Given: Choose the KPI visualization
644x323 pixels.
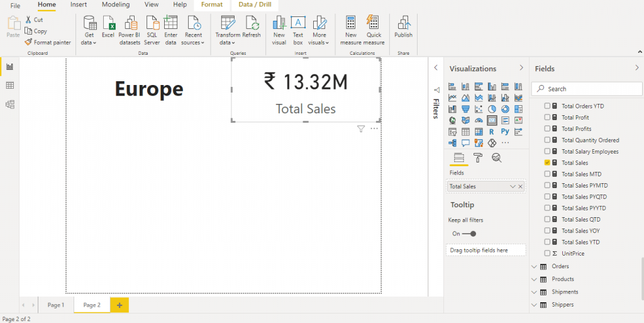Looking at the screenshot, I should point(518,120).
